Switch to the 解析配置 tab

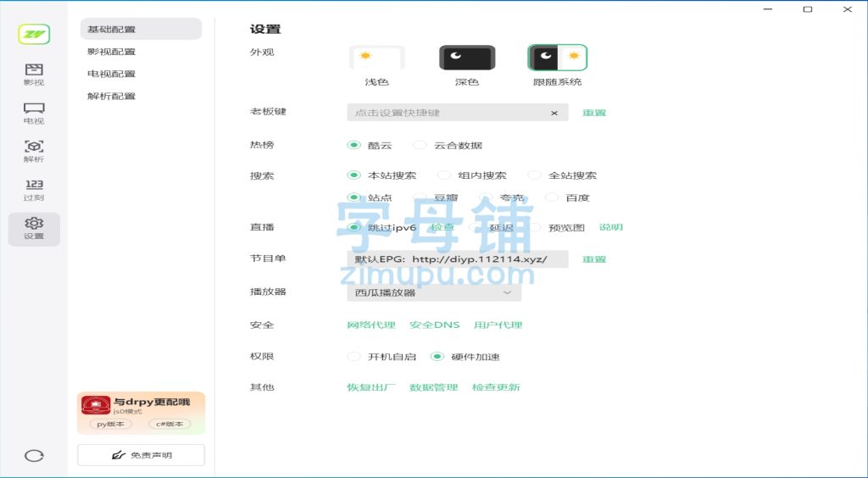pos(111,96)
